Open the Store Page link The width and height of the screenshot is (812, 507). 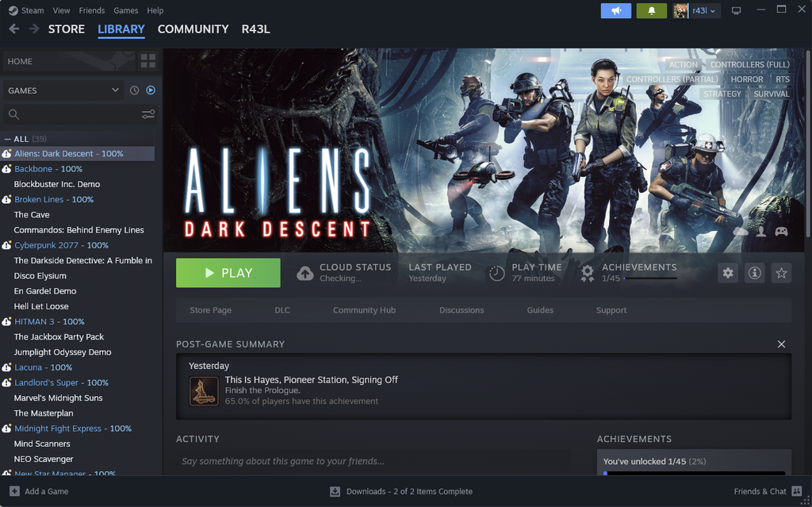(x=210, y=309)
